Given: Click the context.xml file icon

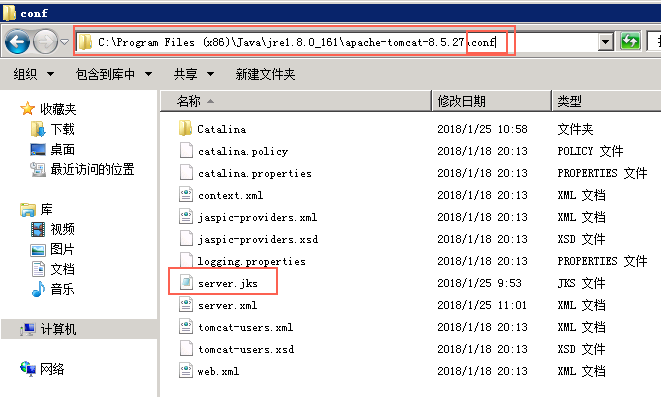Looking at the screenshot, I should [186, 194].
